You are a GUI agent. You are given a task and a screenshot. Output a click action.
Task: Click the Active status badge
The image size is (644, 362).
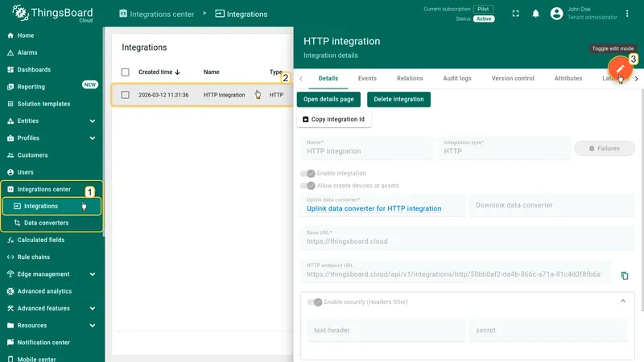484,19
